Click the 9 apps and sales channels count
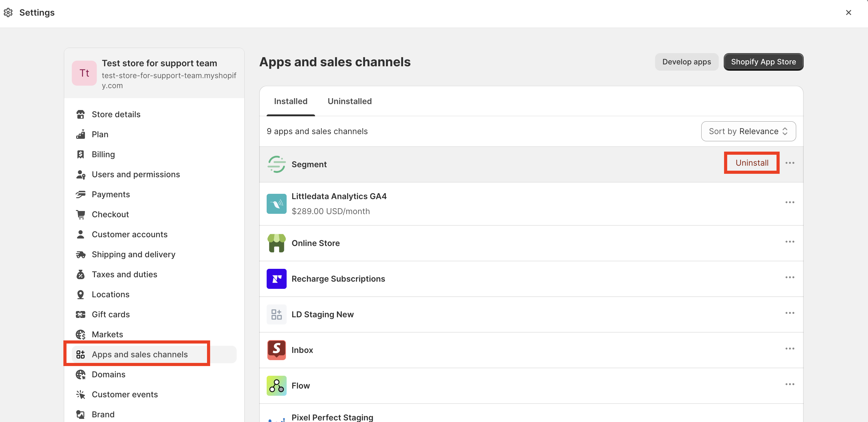This screenshot has width=868, height=422. point(317,131)
